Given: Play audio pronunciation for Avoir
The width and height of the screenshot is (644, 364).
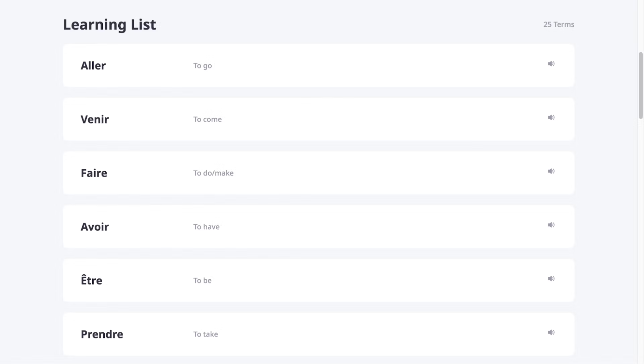Looking at the screenshot, I should (551, 225).
